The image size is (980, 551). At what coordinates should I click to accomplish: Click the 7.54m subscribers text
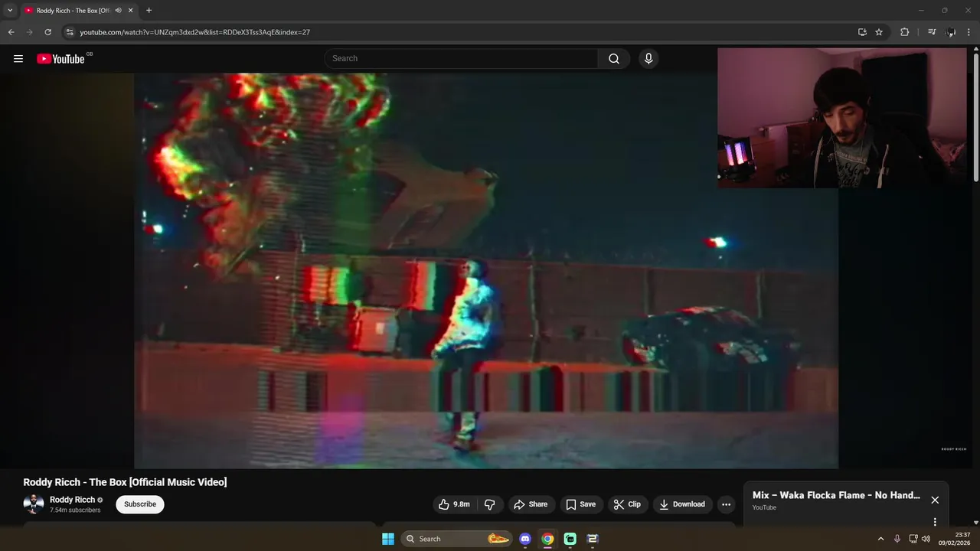75,510
